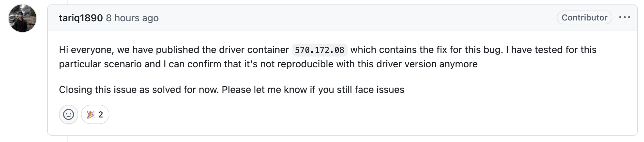This screenshot has width=644, height=142.
Task: Open the tariq1890 username link
Action: tap(81, 18)
